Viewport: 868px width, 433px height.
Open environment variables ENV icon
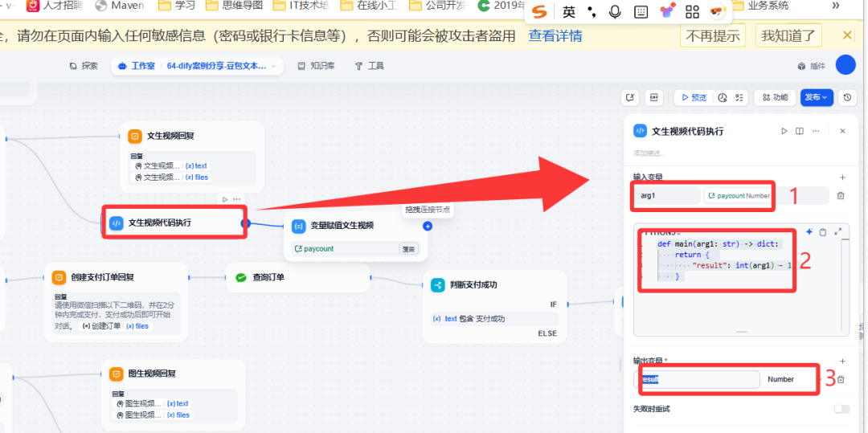click(x=654, y=97)
